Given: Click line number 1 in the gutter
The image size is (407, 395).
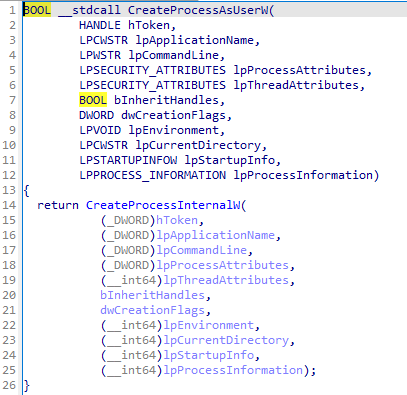Looking at the screenshot, I should pos(12,10).
